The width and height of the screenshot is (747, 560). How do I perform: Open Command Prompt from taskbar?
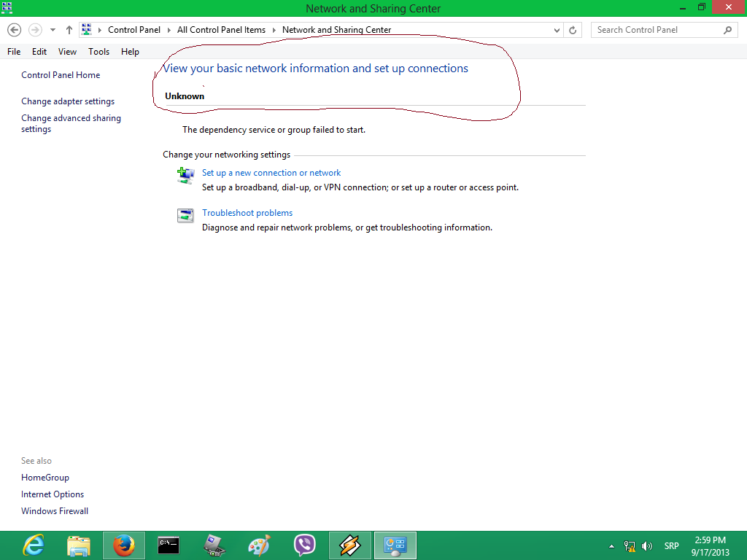click(x=169, y=545)
